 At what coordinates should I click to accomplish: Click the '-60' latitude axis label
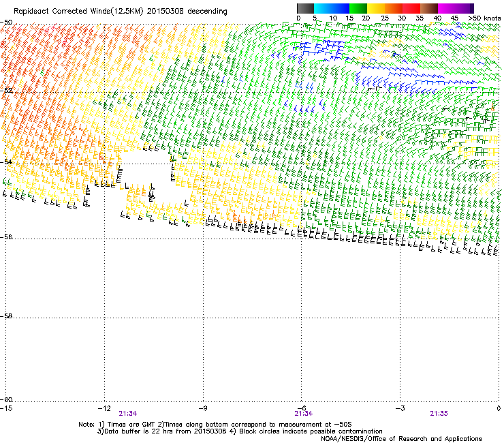click(x=6, y=400)
